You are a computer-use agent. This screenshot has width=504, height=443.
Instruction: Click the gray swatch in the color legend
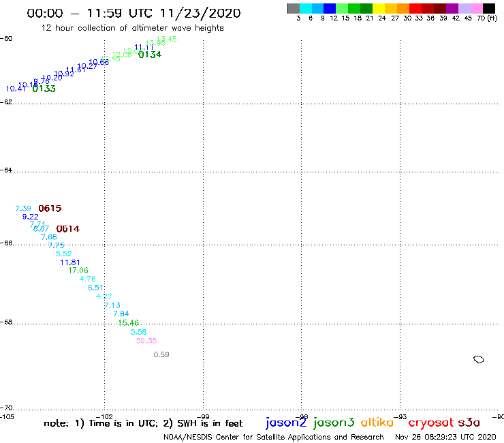tap(294, 8)
